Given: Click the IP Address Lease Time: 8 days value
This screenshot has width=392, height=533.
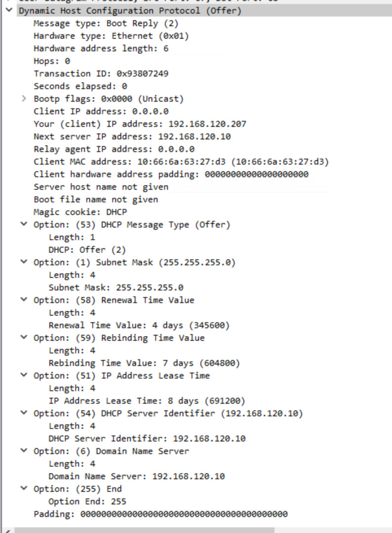Looking at the screenshot, I should coord(147,401).
